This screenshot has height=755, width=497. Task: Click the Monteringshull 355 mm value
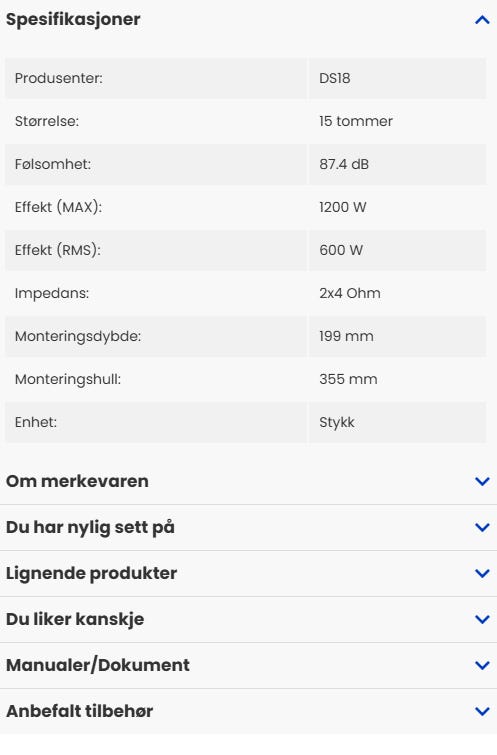348,379
